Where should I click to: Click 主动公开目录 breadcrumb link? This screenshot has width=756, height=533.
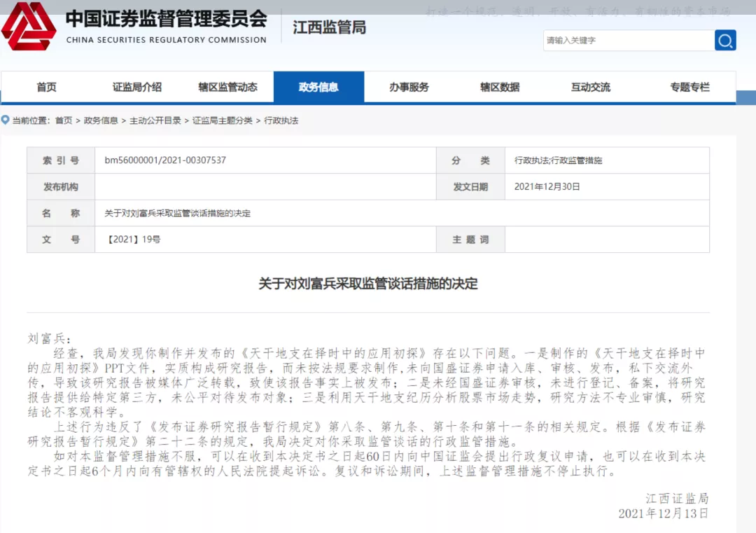pos(155,120)
